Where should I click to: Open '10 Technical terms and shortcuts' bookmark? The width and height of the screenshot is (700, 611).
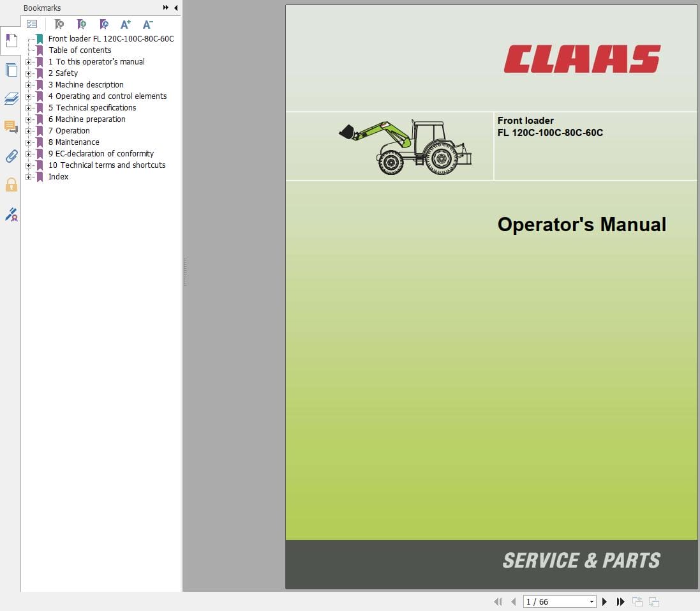pyautogui.click(x=107, y=165)
